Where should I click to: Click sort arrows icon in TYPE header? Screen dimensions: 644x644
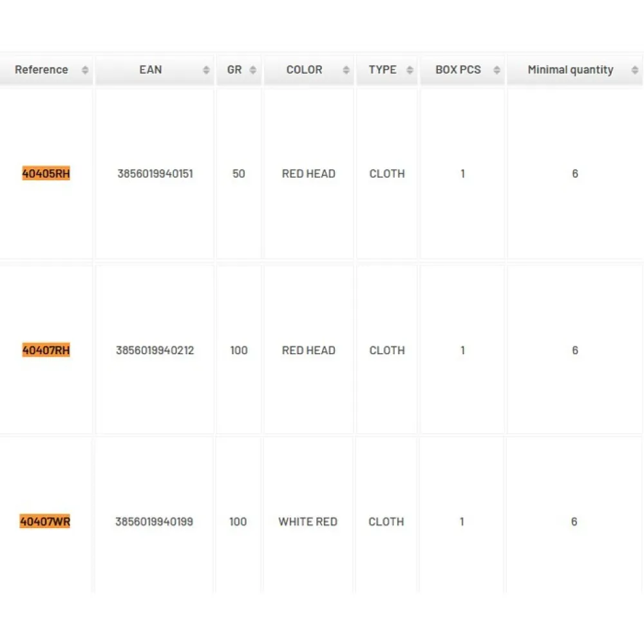tap(410, 70)
